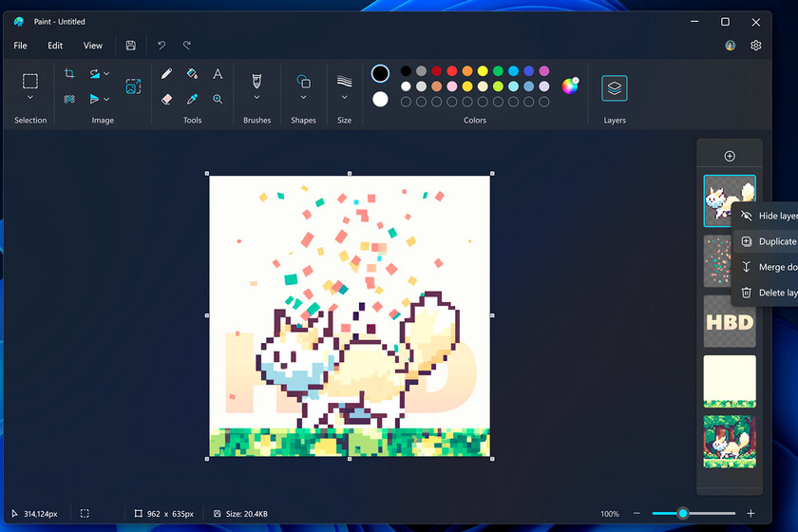
Task: Select the Color picker eyedropper tool
Action: coord(192,99)
